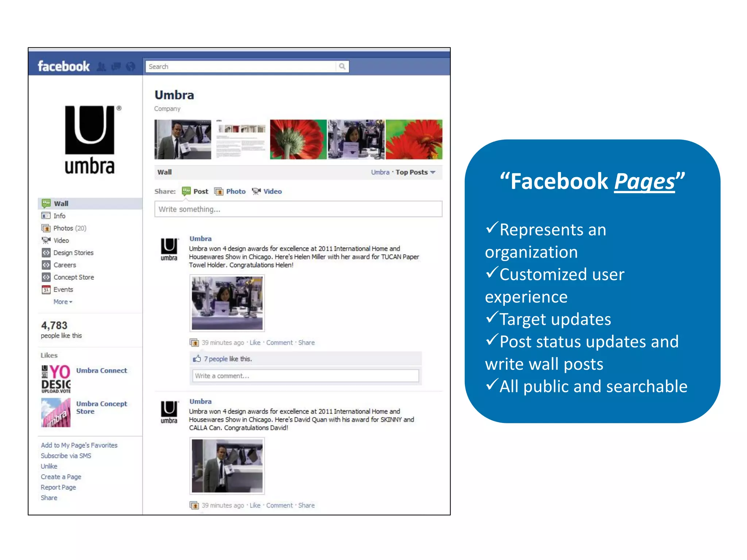Viewport: 747px width, 560px height.
Task: Open the Top Posts filter dropdown
Action: 415,172
